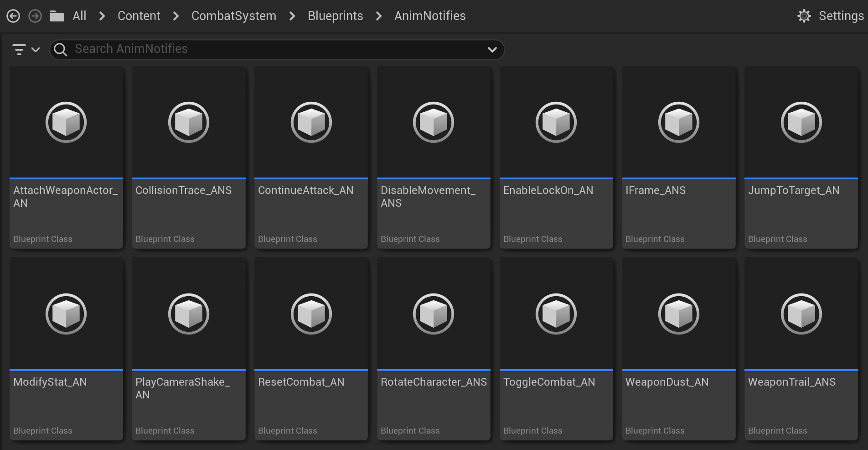Expand chevron after Blueprints breadcrumb

[x=379, y=16]
